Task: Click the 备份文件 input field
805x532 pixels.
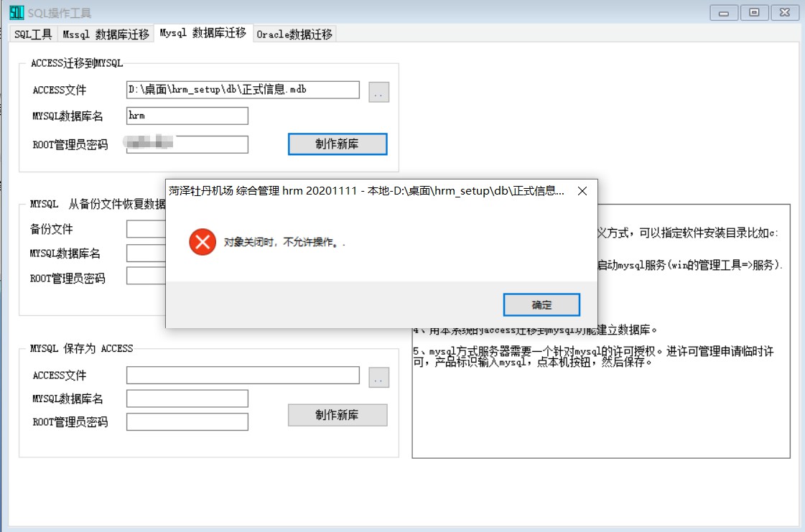Action: [146, 229]
